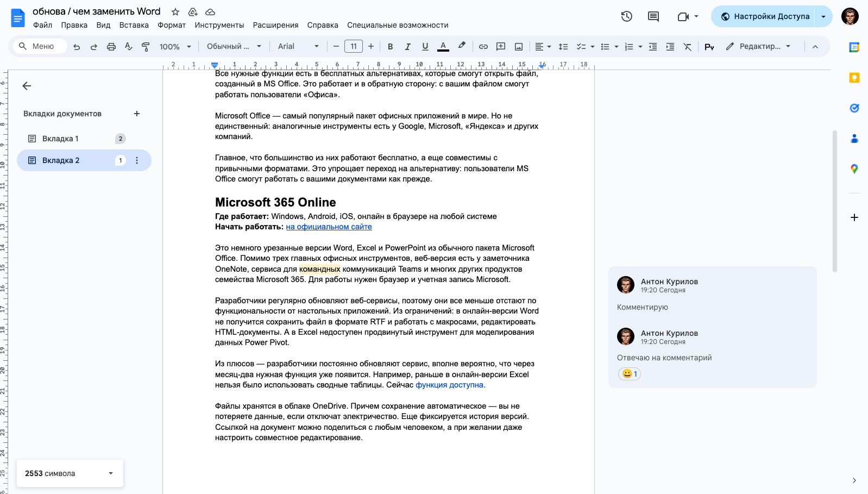Toggle underline formatting
This screenshot has height=494, width=868.
coord(425,47)
